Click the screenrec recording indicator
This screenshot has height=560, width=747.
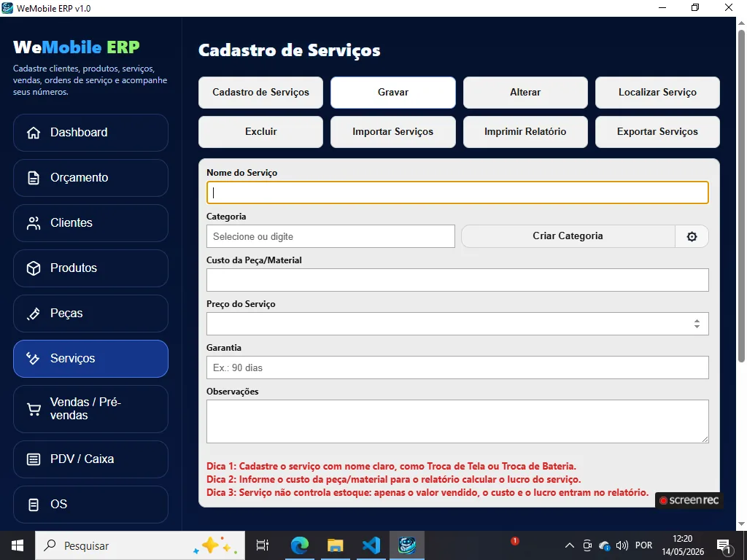click(x=689, y=500)
